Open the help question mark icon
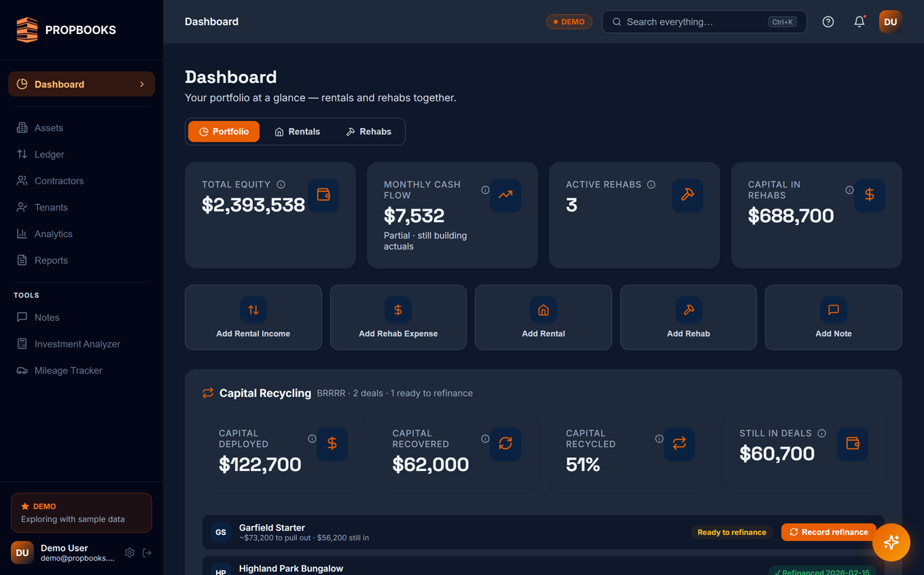This screenshot has height=575, width=924. [828, 22]
